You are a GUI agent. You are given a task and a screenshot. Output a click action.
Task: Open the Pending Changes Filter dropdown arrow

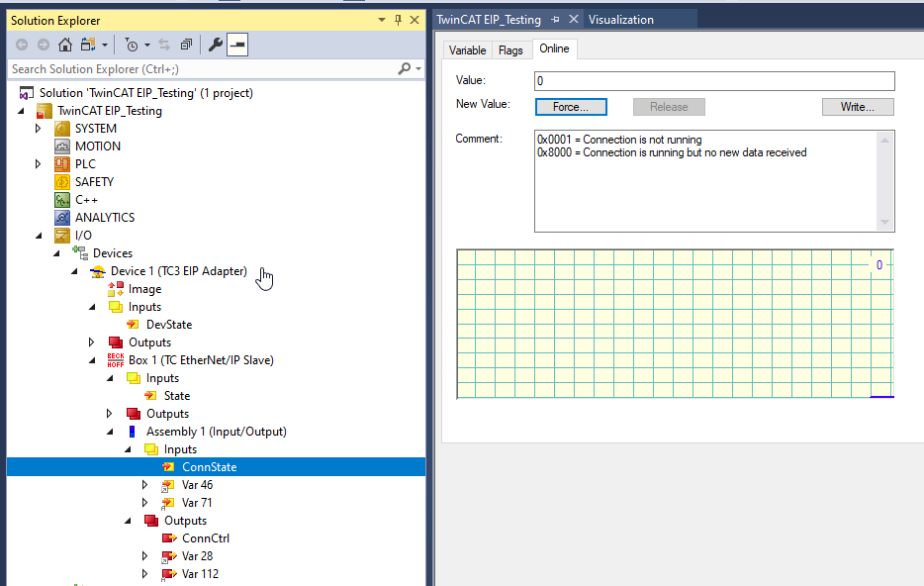coord(147,45)
